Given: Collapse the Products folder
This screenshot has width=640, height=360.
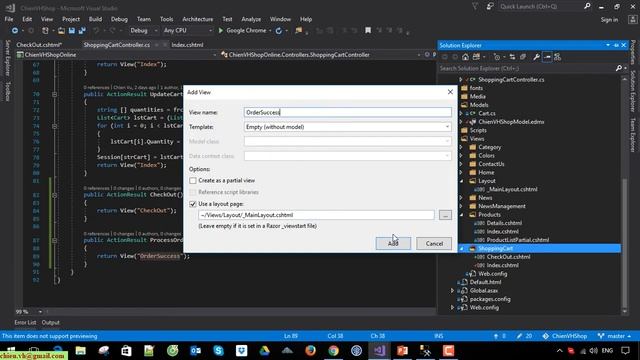Looking at the screenshot, I should pyautogui.click(x=461, y=215).
